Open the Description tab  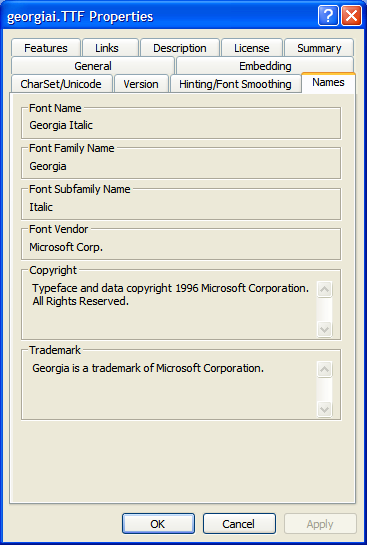180,48
